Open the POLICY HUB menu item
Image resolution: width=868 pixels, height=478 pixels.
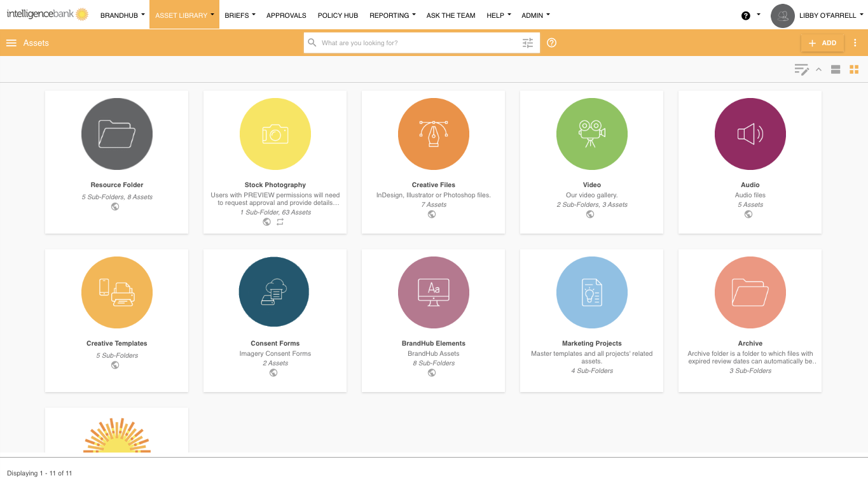tap(338, 15)
